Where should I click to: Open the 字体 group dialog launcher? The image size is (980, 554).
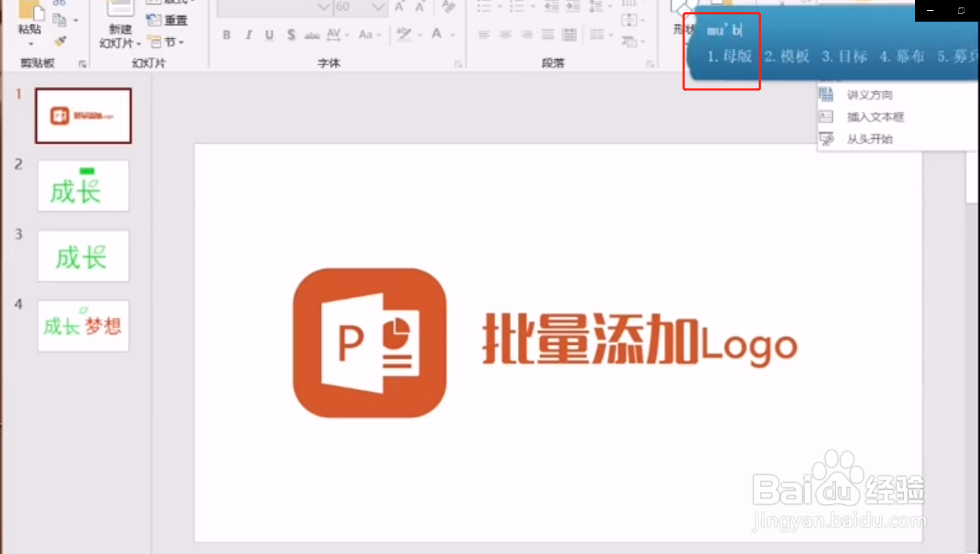[460, 63]
